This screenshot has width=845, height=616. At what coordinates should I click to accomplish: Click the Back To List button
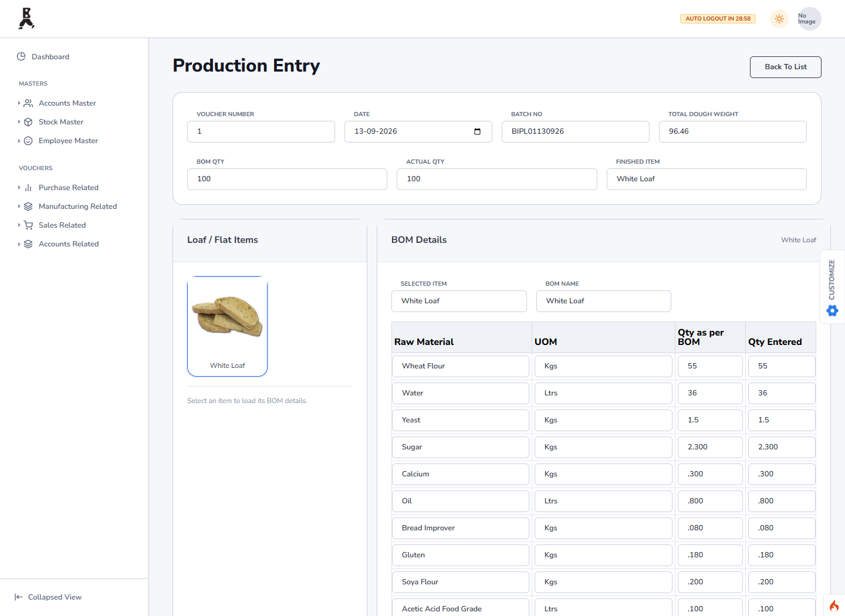coord(785,67)
